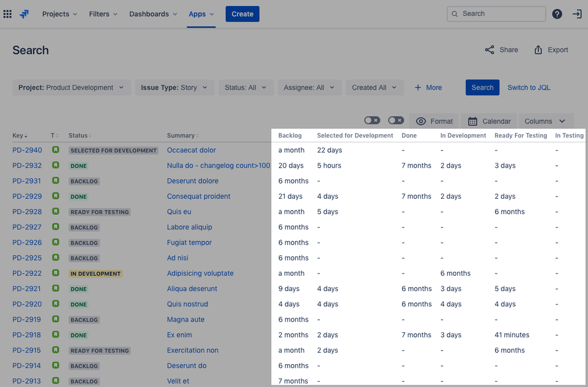Click the Create button
This screenshot has height=387, width=588.
point(242,14)
